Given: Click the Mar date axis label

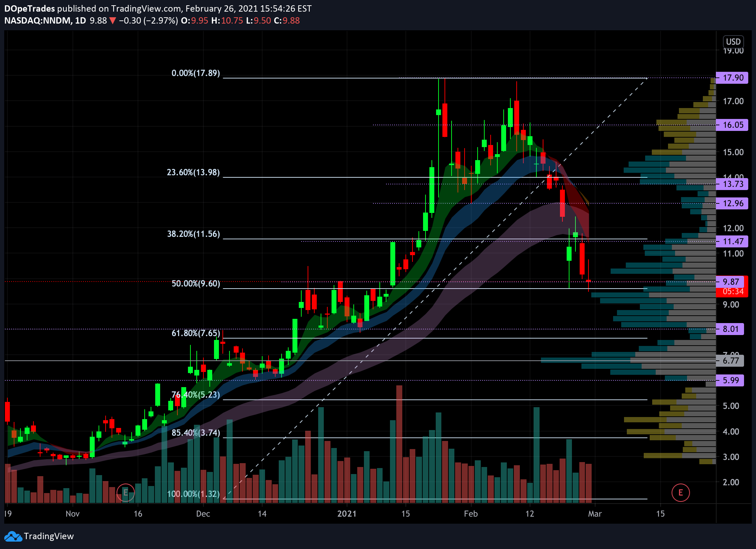Looking at the screenshot, I should pyautogui.click(x=595, y=514).
